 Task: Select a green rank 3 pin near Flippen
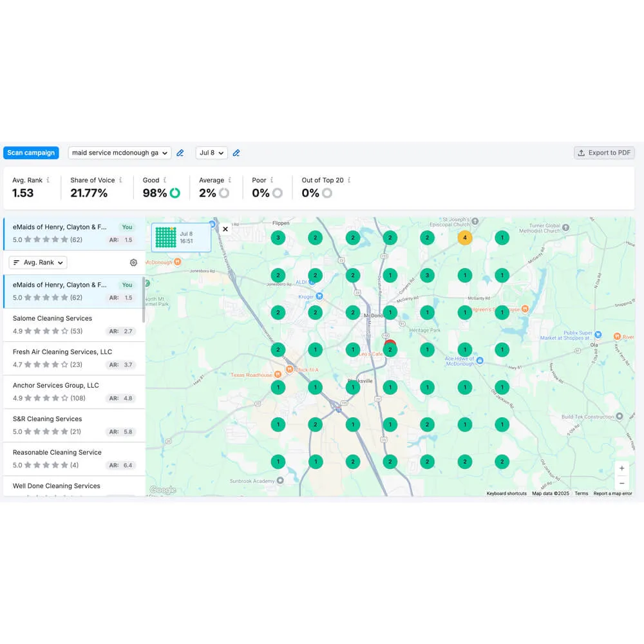pyautogui.click(x=278, y=238)
